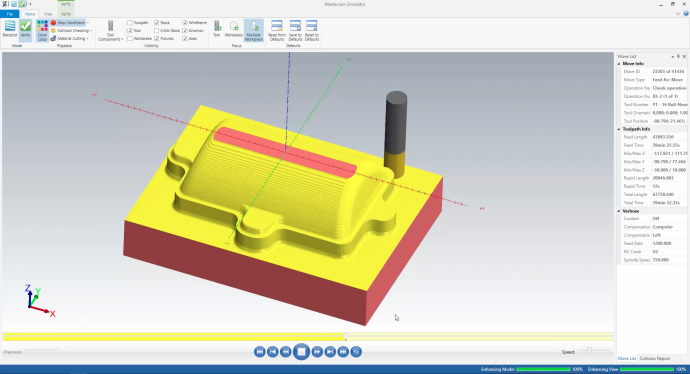Collapse the Toolpath Info section
This screenshot has height=374, width=690.
tap(619, 129)
